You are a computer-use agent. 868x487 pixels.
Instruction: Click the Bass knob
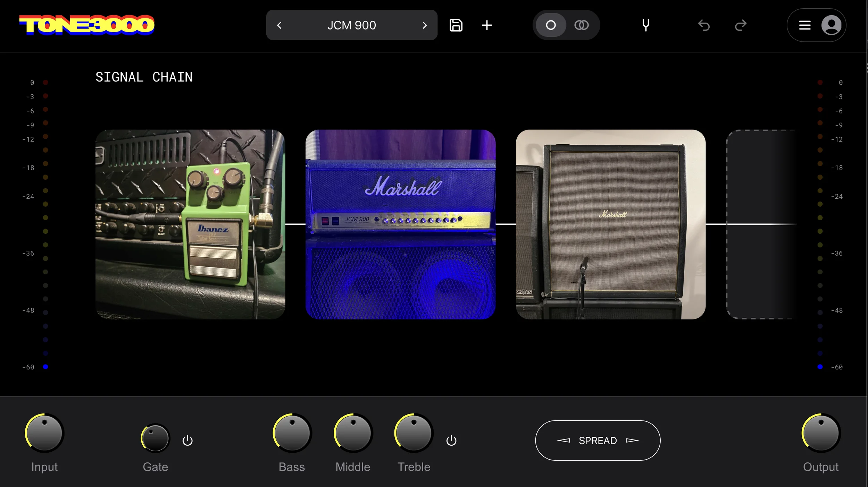point(292,433)
